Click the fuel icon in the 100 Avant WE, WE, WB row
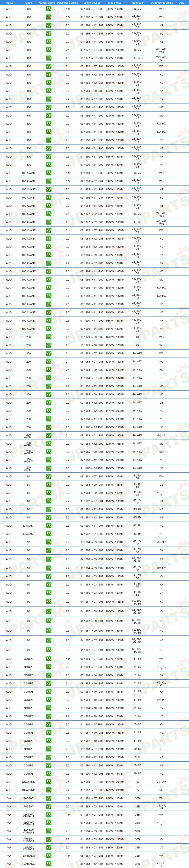 49,214
